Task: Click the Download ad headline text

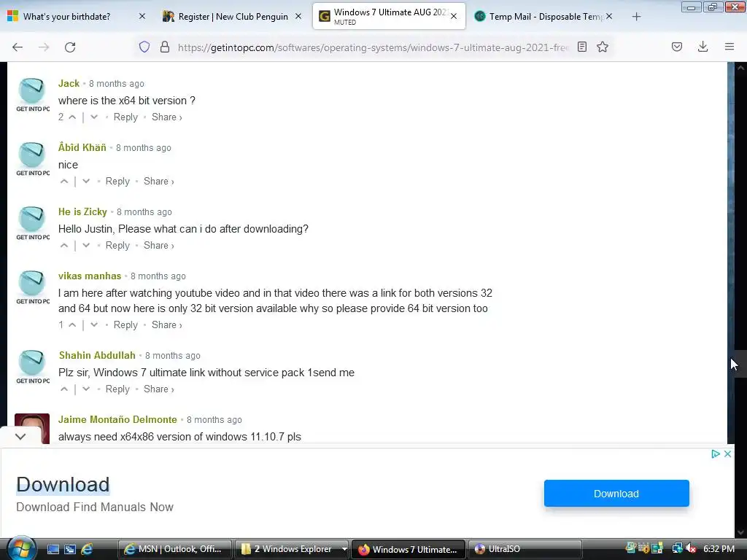Action: (x=63, y=485)
